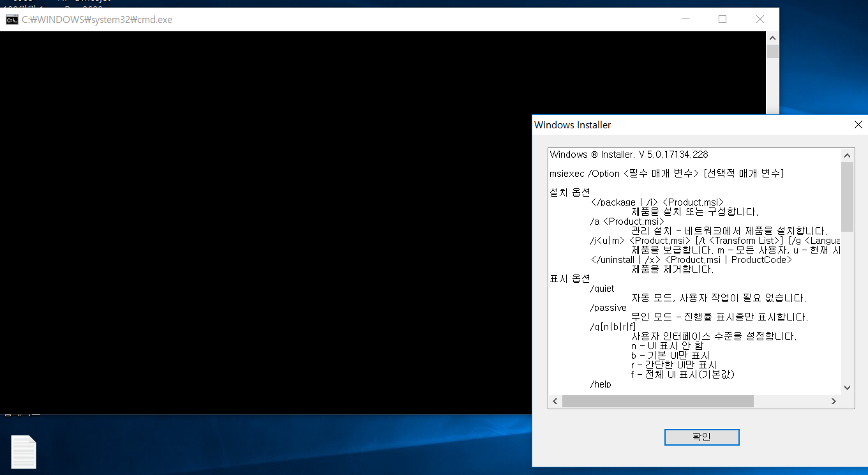Click the cmd.exe window title text

pos(97,20)
